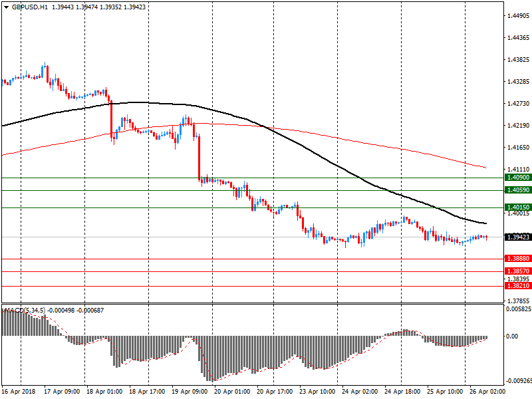532x399 pixels.
Task: Select the 1.40150 resistance level label
Action: tap(518, 207)
